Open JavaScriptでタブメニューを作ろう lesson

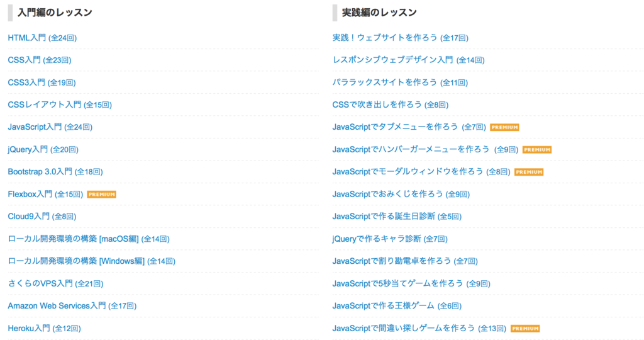pos(409,127)
